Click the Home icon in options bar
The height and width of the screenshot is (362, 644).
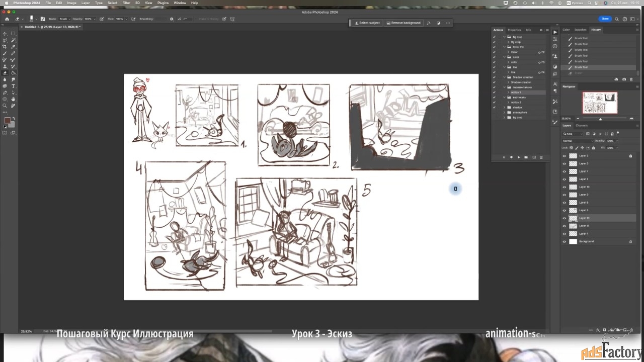7,19
